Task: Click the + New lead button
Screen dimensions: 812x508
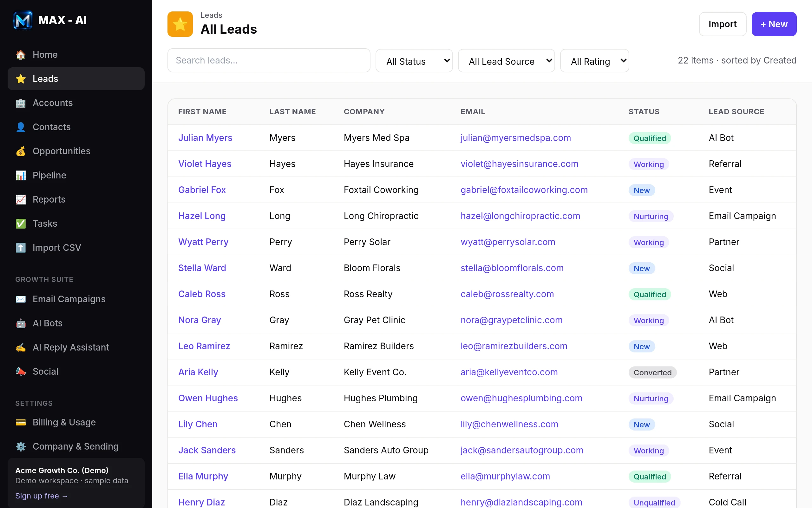Action: (x=774, y=24)
